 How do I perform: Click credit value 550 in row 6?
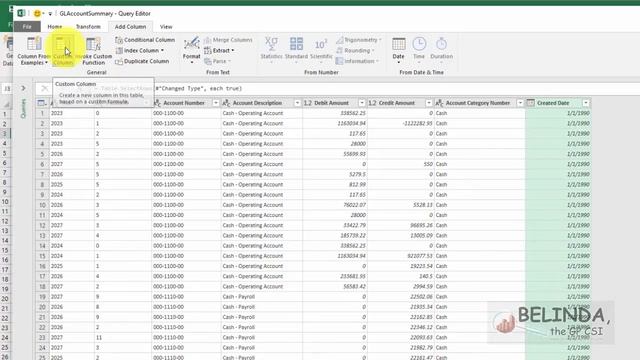tap(428, 164)
